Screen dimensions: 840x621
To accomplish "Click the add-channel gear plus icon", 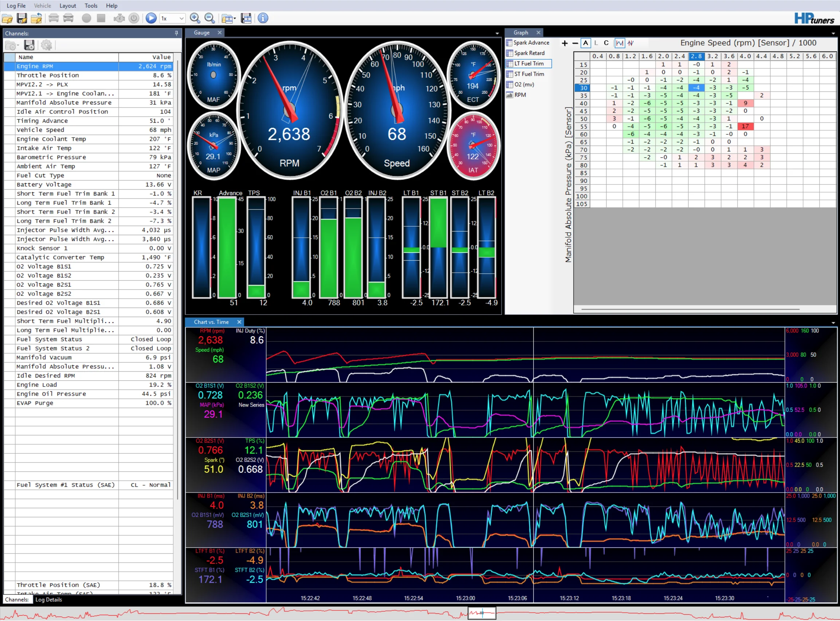I will (47, 46).
